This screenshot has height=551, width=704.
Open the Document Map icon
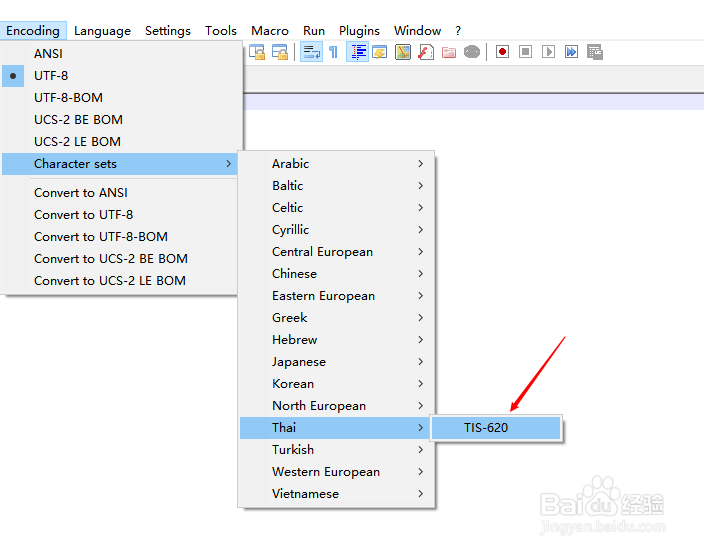point(403,52)
